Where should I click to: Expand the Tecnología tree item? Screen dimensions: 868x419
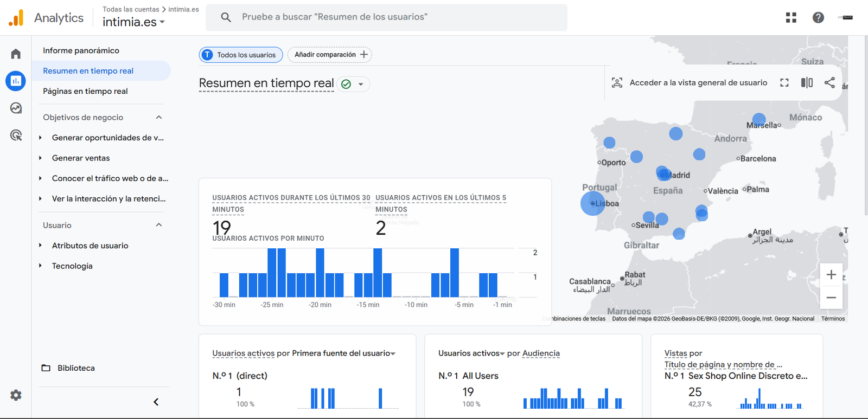coord(41,266)
